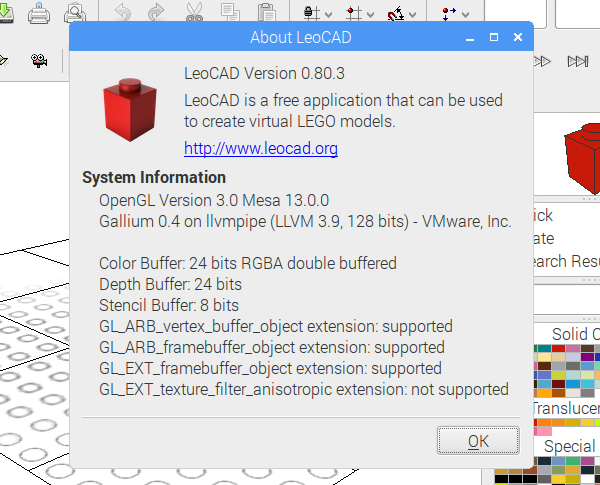600x485 pixels.
Task: Click the Cut scissors icon
Action: [x=194, y=12]
